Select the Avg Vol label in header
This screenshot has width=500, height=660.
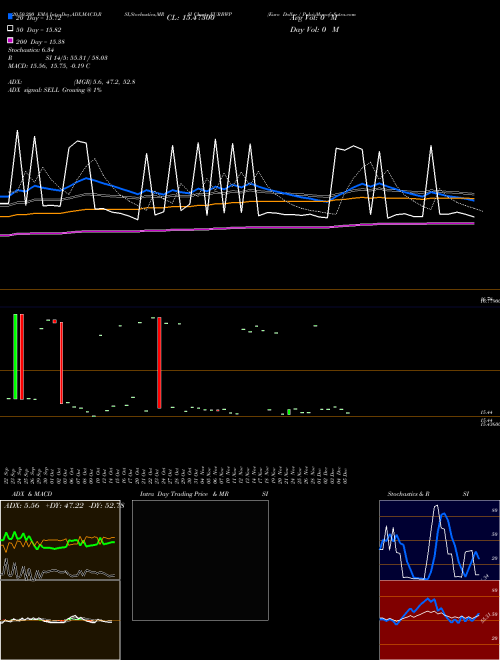(x=314, y=18)
